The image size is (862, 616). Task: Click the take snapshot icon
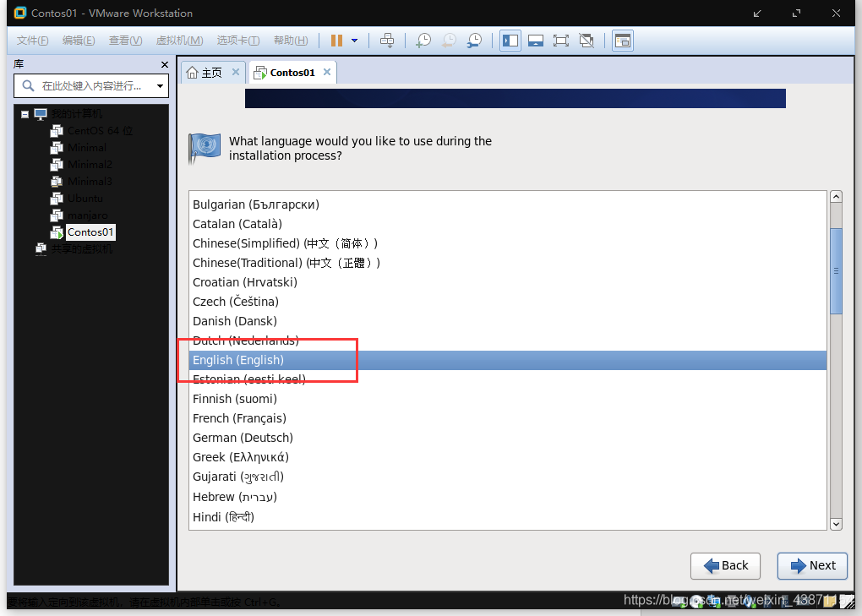tap(423, 41)
